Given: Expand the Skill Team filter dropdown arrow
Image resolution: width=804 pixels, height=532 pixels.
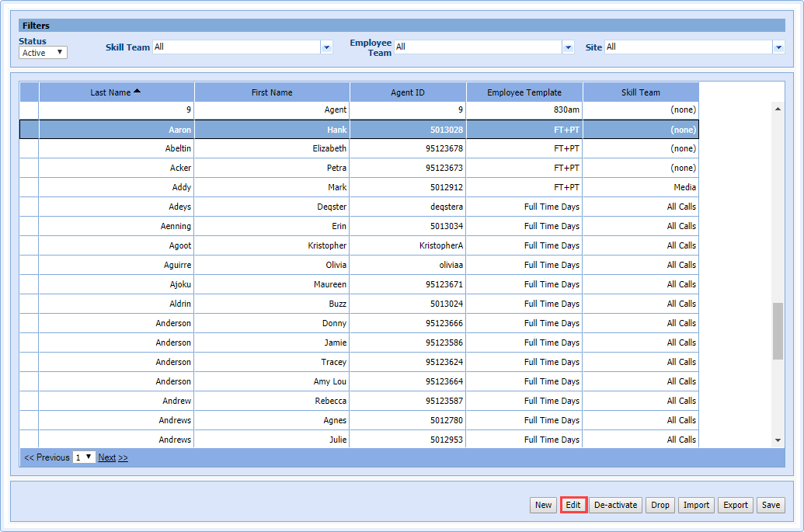Looking at the screenshot, I should 326,47.
